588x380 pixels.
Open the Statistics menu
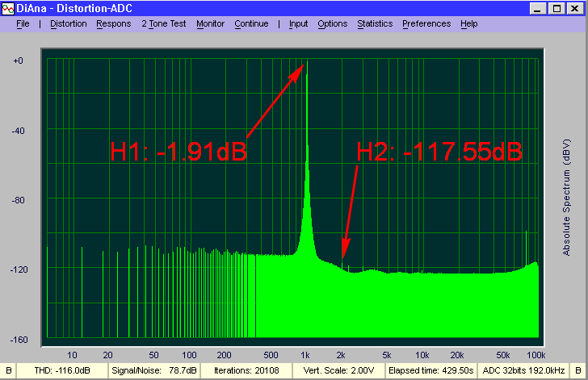pyautogui.click(x=375, y=23)
